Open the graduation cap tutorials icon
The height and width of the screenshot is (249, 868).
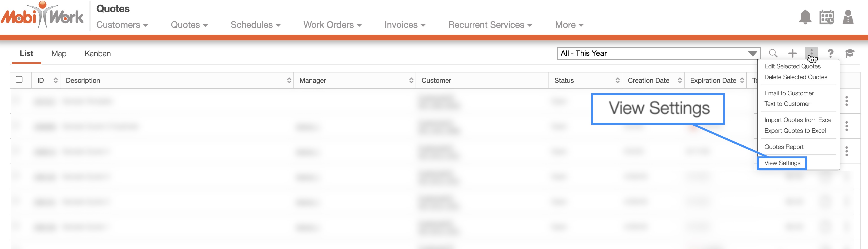tap(849, 53)
